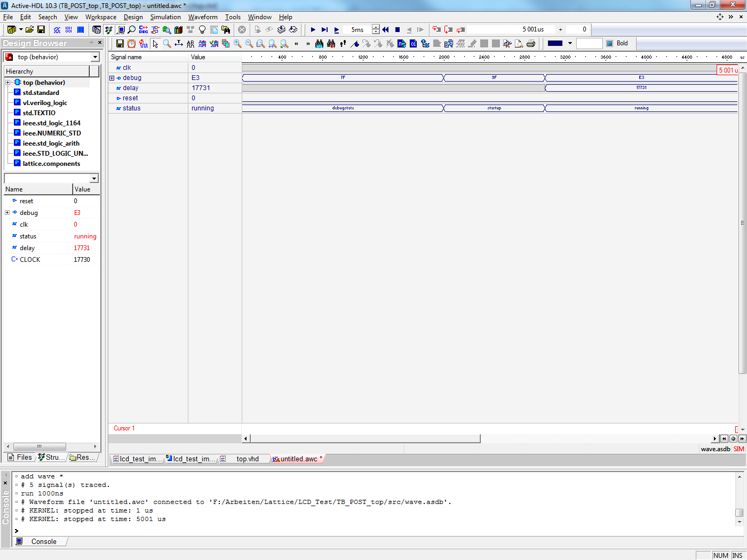Click the Restart simulation rewind button

(386, 30)
